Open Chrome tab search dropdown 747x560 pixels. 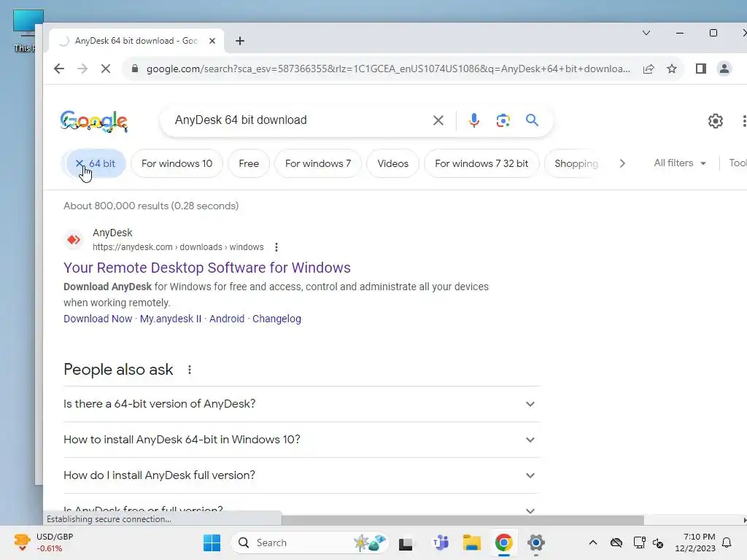click(646, 33)
